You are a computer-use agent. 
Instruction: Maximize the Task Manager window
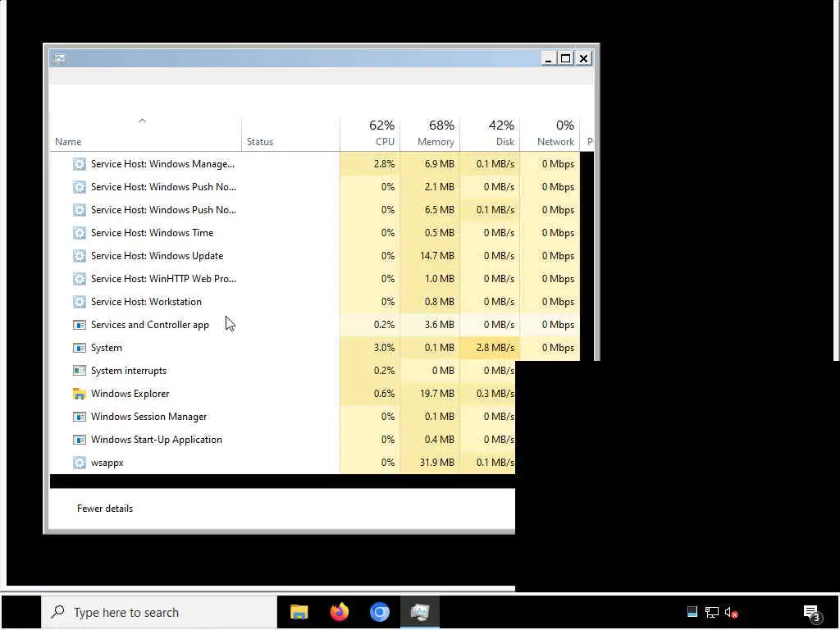(566, 58)
